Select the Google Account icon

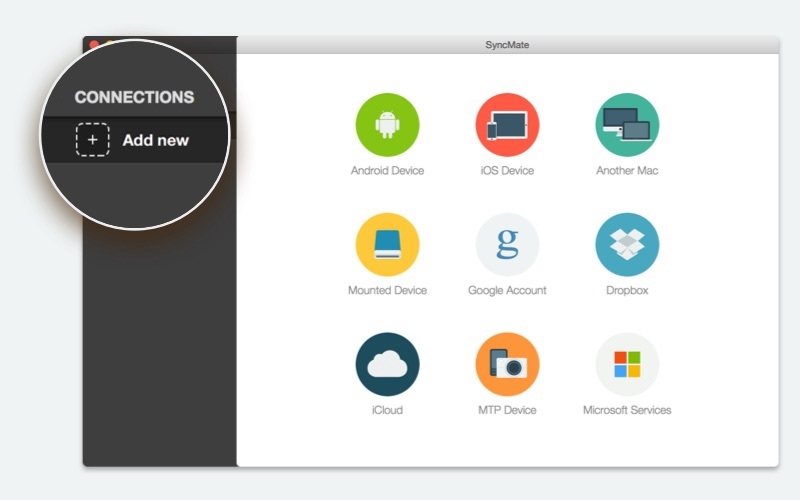(507, 244)
